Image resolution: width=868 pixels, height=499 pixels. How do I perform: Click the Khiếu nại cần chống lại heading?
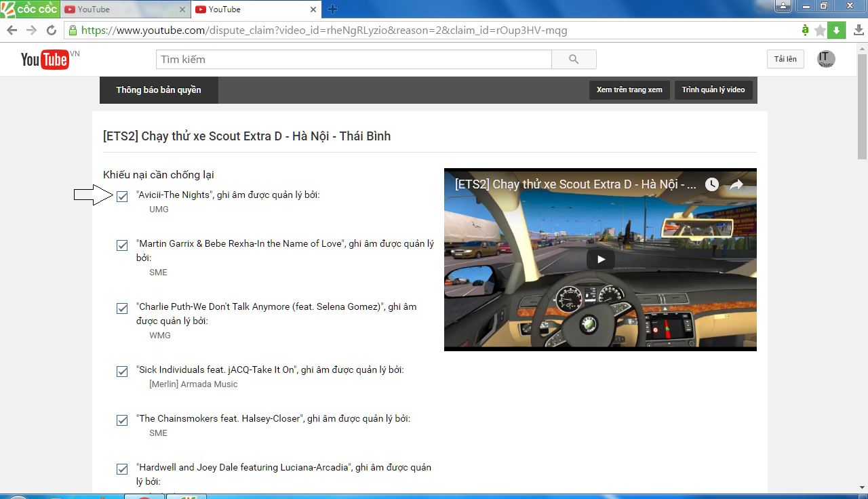159,175
